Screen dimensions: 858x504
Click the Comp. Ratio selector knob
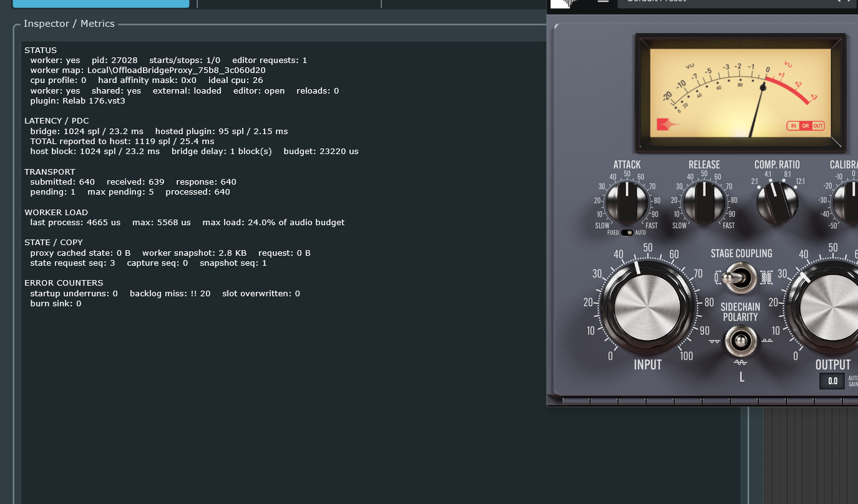pos(778,203)
